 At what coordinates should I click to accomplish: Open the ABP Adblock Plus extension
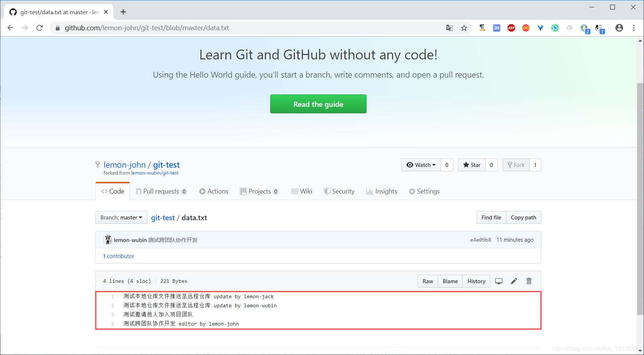pos(511,28)
